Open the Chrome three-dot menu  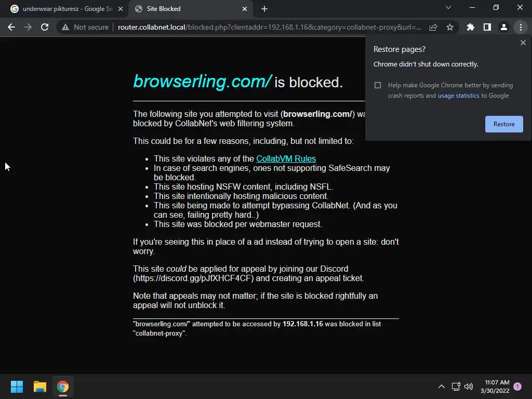click(521, 27)
